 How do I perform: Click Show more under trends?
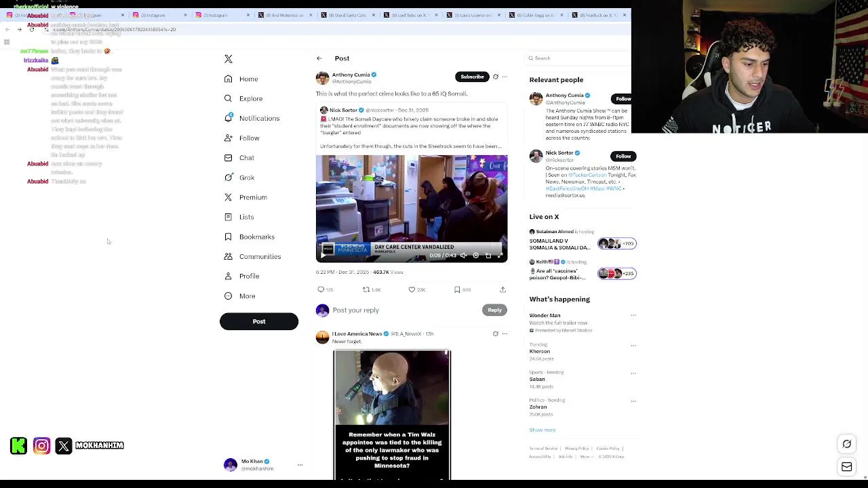542,430
